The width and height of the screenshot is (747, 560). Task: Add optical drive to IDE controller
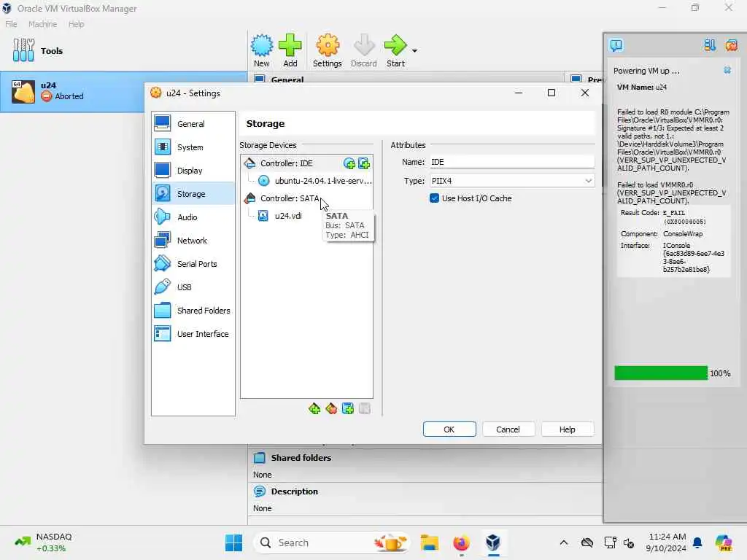tap(349, 164)
